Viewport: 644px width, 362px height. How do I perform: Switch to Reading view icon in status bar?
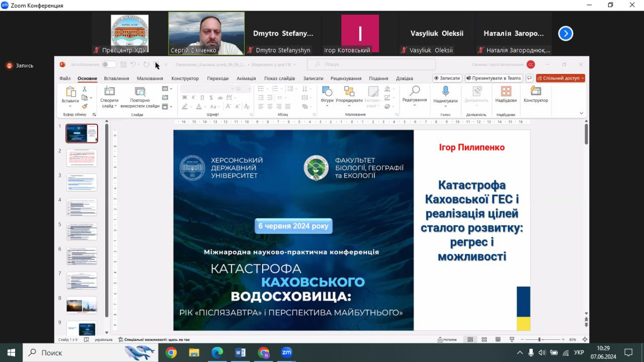pyautogui.click(x=498, y=339)
